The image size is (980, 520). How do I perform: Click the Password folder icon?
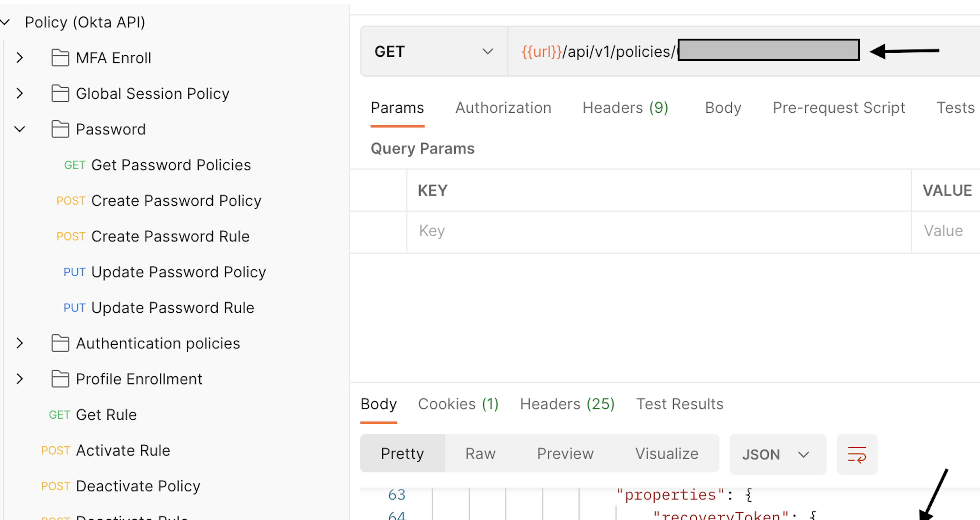60,129
